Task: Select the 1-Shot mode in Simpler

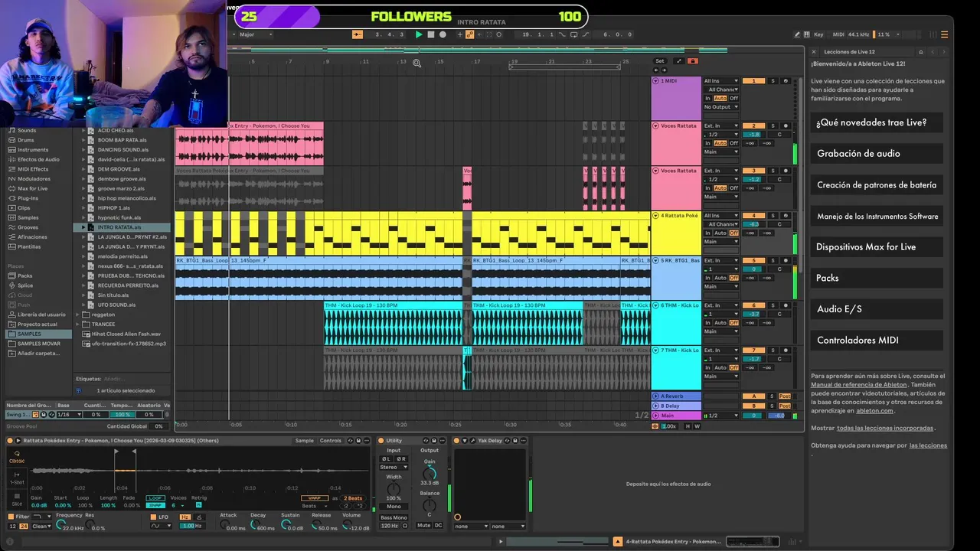Action: [17, 478]
